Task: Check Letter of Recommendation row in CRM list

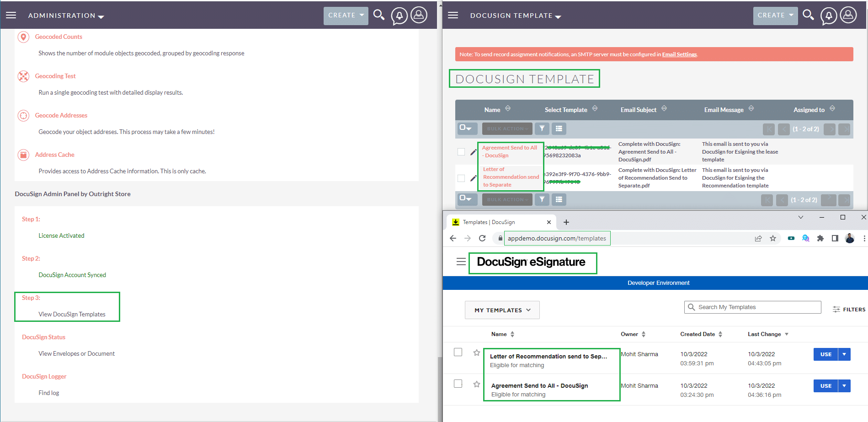Action: point(461,178)
